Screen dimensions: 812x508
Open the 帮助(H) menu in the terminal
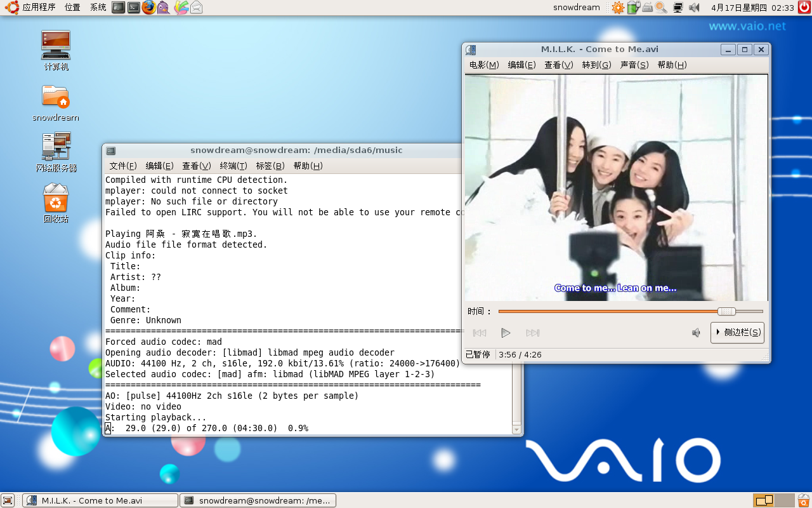(x=308, y=166)
